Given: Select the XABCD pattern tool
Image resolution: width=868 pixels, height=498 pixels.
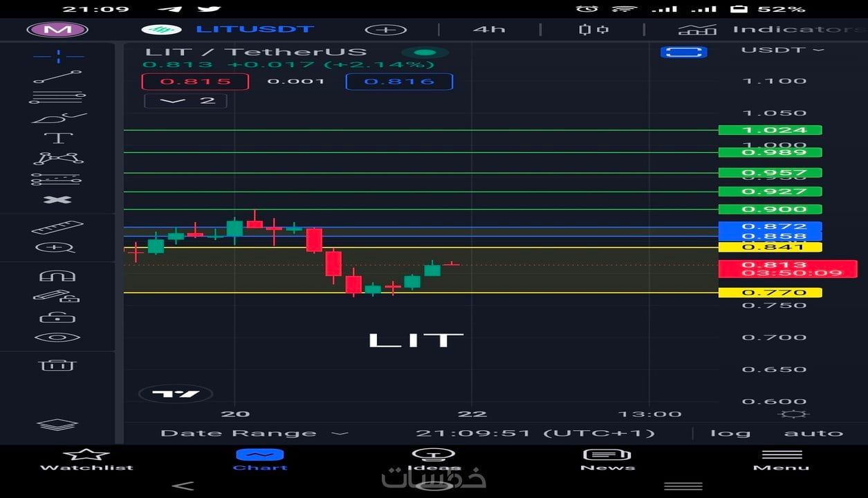Looking at the screenshot, I should pyautogui.click(x=59, y=158).
